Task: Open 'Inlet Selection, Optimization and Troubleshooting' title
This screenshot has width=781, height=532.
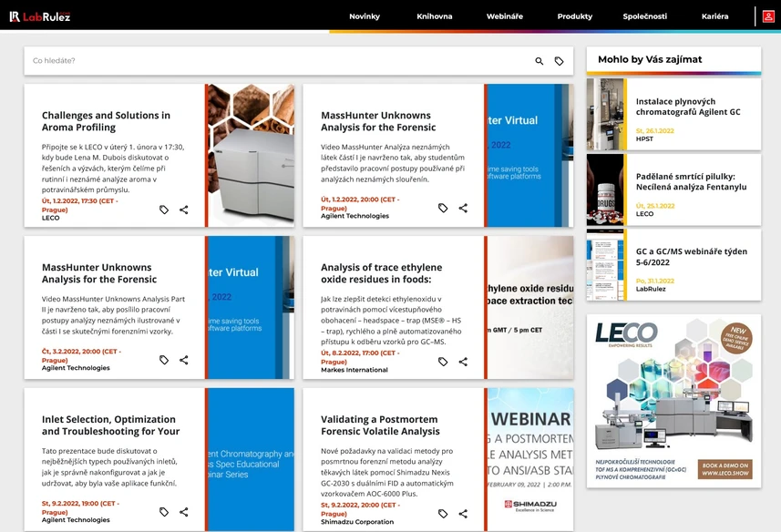Action: 110,425
